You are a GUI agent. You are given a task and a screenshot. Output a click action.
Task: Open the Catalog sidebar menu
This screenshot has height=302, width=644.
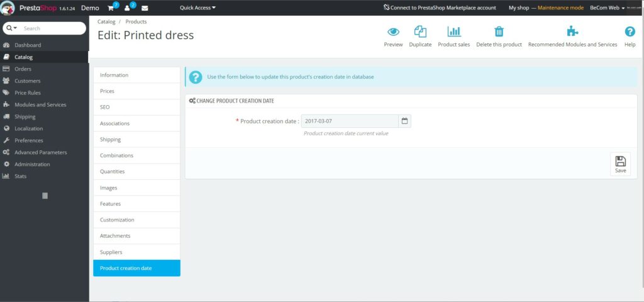(45, 57)
